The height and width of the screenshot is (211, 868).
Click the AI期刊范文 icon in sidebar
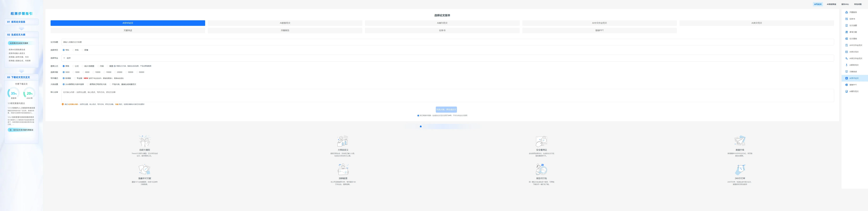point(846,91)
